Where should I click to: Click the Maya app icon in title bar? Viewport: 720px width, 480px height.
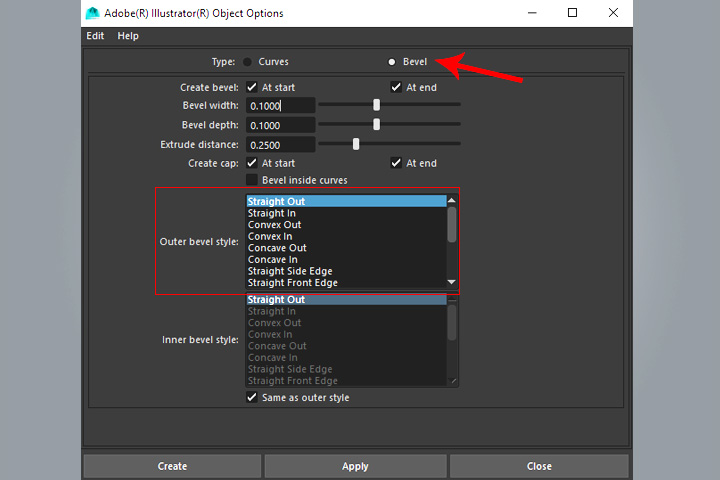(x=93, y=13)
